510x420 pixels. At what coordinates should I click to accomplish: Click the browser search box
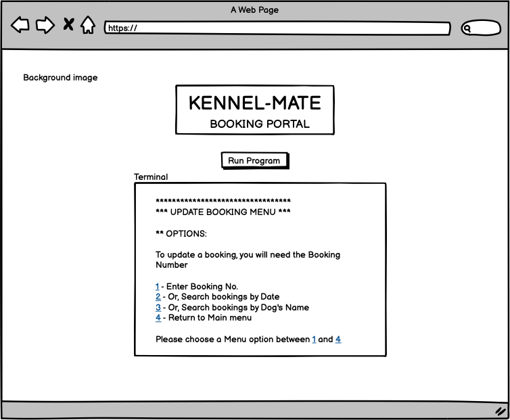[x=481, y=28]
